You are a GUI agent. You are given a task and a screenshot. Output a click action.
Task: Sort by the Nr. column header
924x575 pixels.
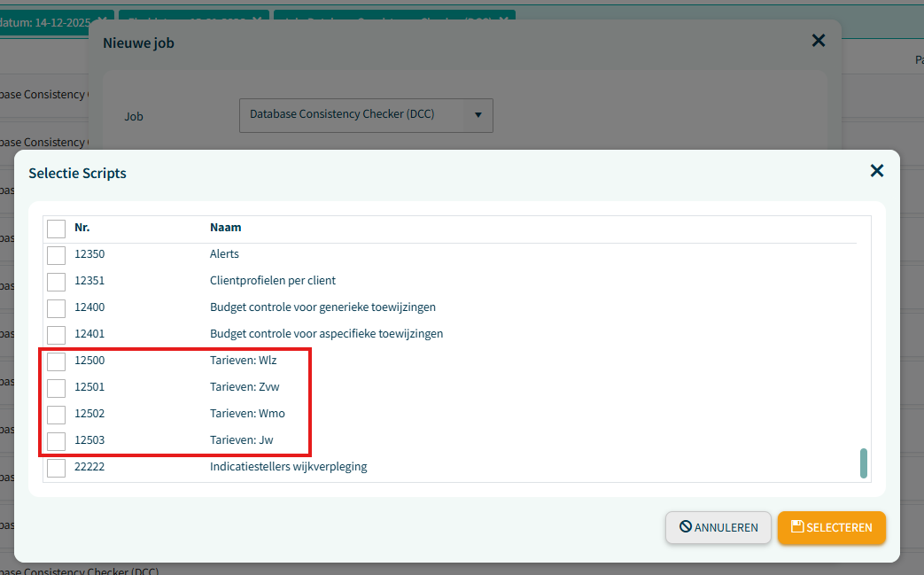[82, 228]
